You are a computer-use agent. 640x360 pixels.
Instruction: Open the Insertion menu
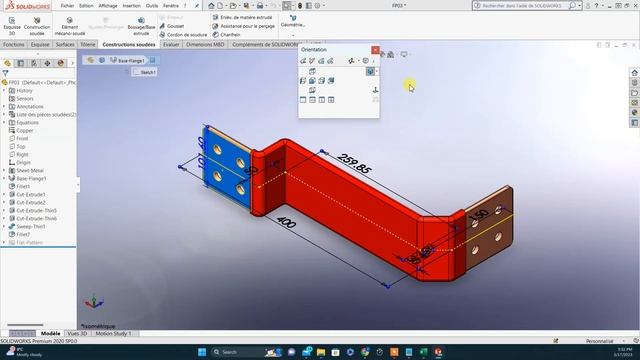pyautogui.click(x=131, y=6)
